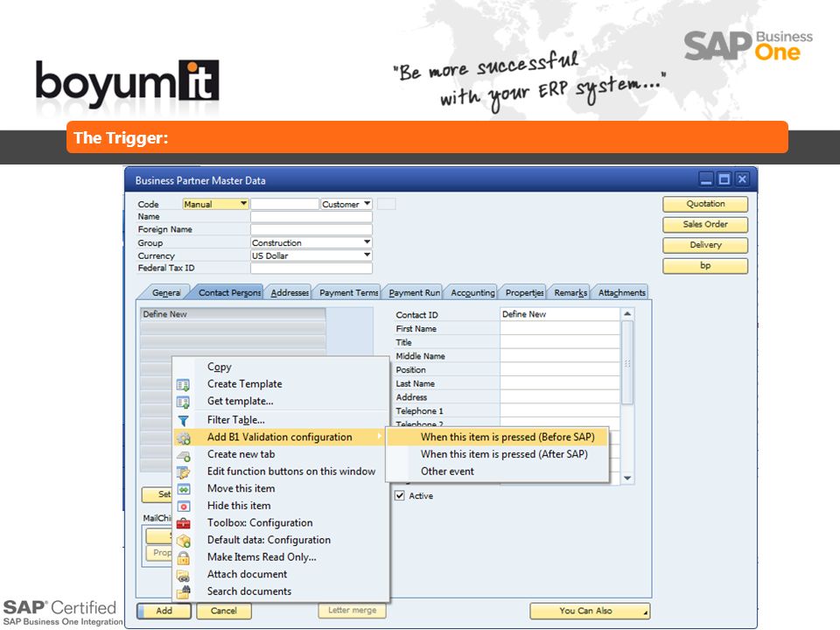The height and width of the screenshot is (630, 840).
Task: Switch to the Accounting tab
Action: click(x=472, y=292)
